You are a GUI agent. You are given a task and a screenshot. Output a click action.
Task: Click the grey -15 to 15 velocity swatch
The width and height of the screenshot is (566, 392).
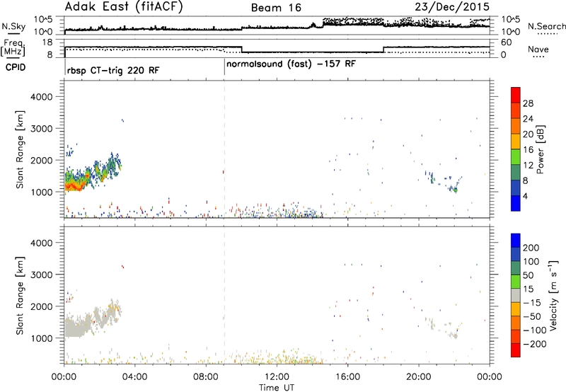pos(516,295)
